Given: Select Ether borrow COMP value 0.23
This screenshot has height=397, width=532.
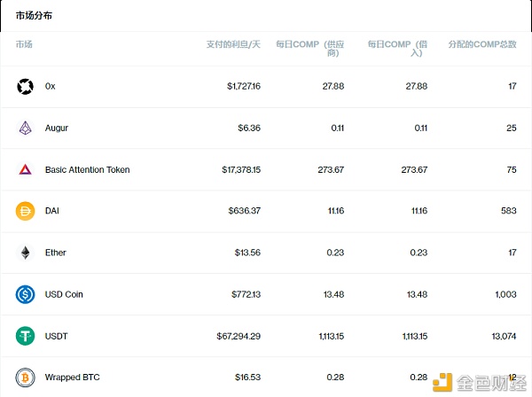Looking at the screenshot, I should tap(419, 253).
